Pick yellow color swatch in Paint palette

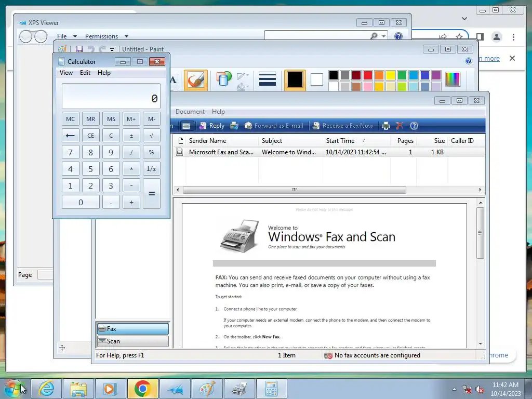click(x=391, y=75)
